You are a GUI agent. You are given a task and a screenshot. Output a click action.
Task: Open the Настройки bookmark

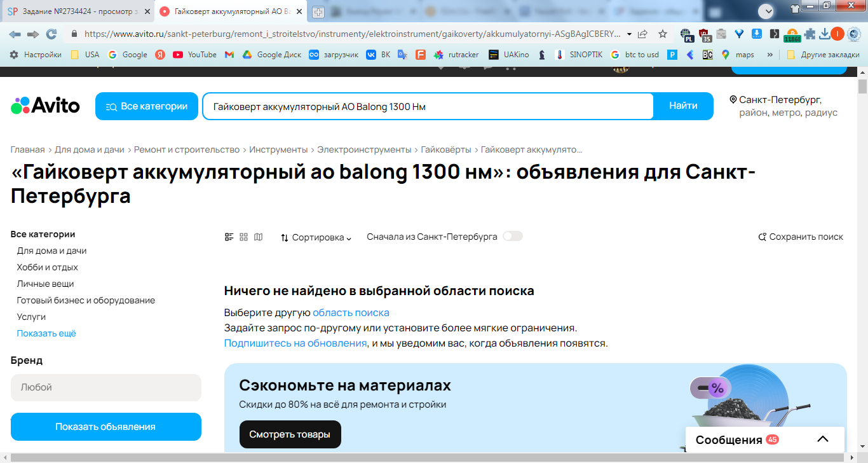(36, 55)
